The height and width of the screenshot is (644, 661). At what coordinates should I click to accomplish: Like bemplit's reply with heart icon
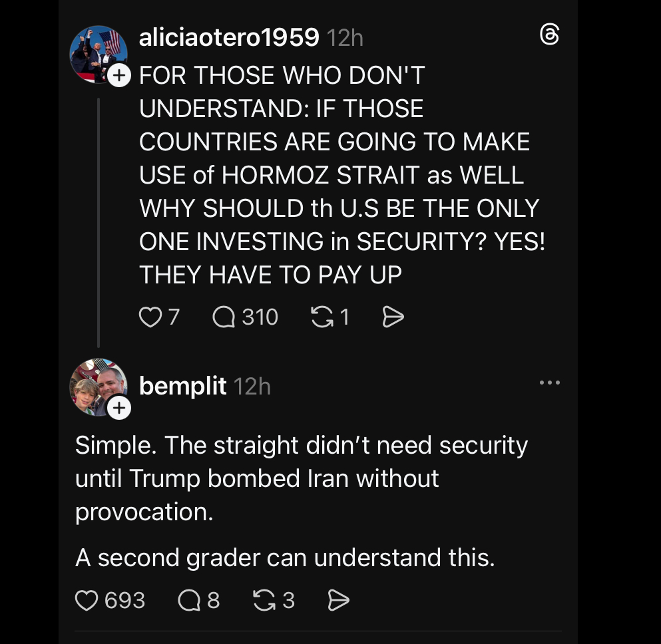[87, 600]
